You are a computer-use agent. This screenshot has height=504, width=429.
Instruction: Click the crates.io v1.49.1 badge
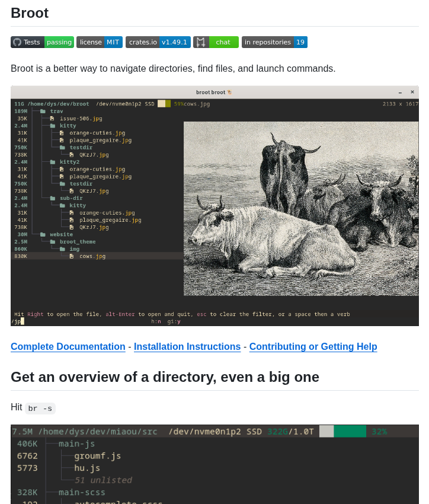tap(158, 42)
